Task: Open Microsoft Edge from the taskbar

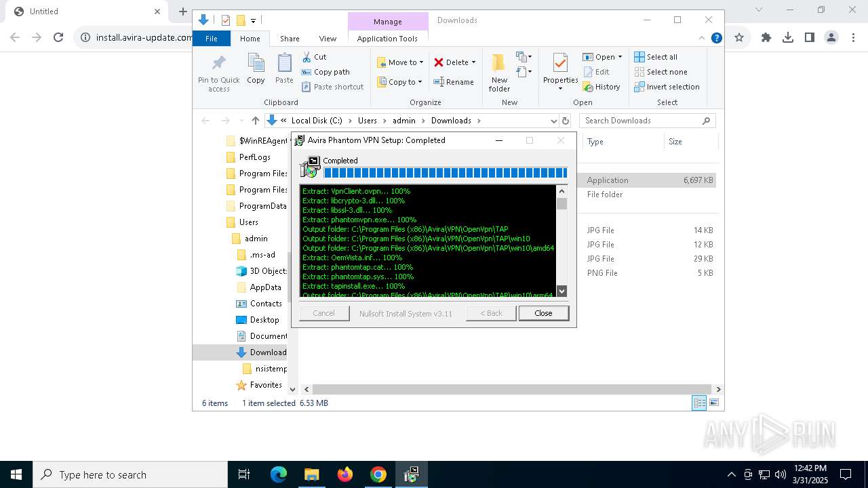Action: (279, 474)
